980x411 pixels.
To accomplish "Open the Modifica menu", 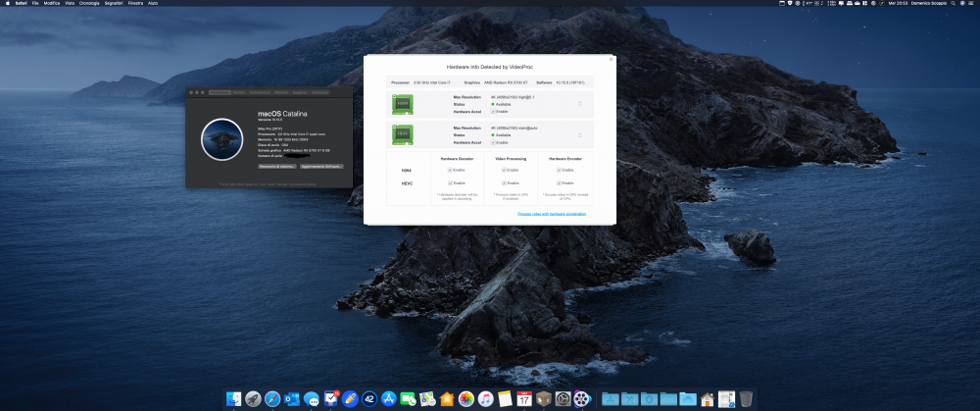I will point(52,3).
